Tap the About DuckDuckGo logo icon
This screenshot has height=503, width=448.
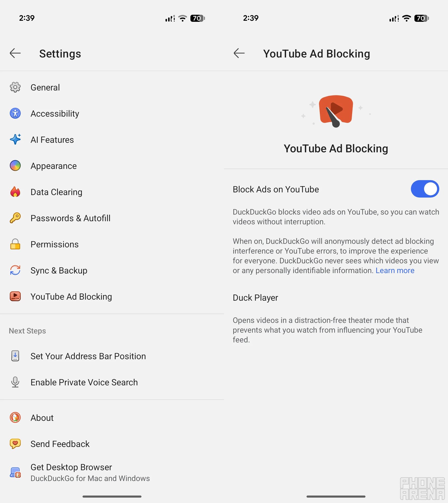click(15, 418)
